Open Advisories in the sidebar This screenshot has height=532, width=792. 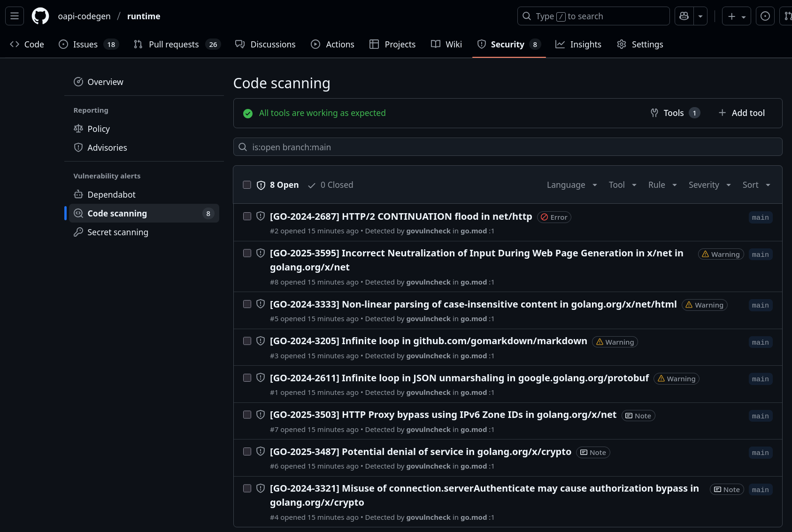point(144,147)
